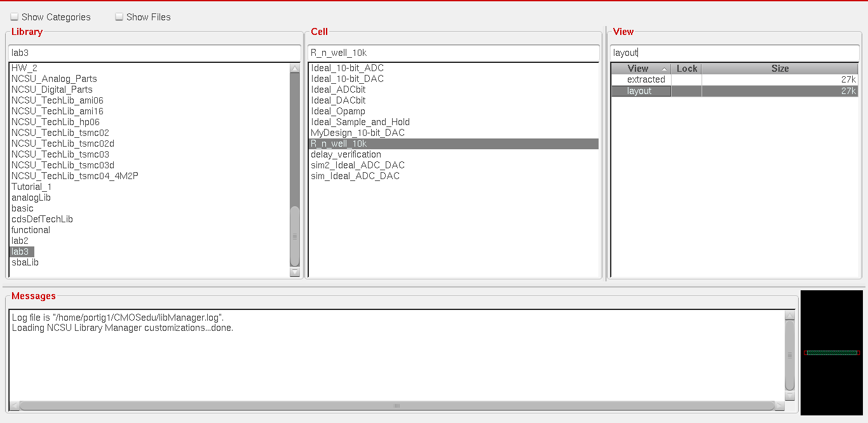Click the library list scroll-up arrow

point(295,69)
